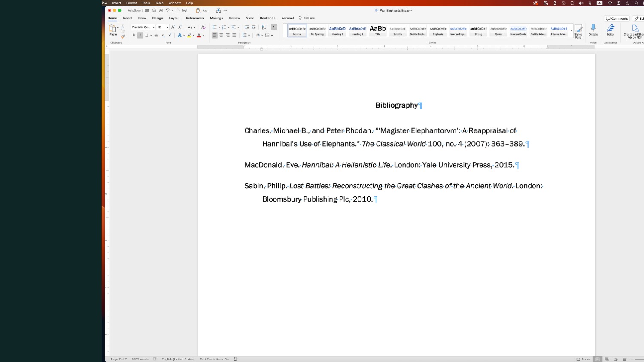Screen dimensions: 644x362
Task: Open the Comments pane button
Action: click(617, 18)
